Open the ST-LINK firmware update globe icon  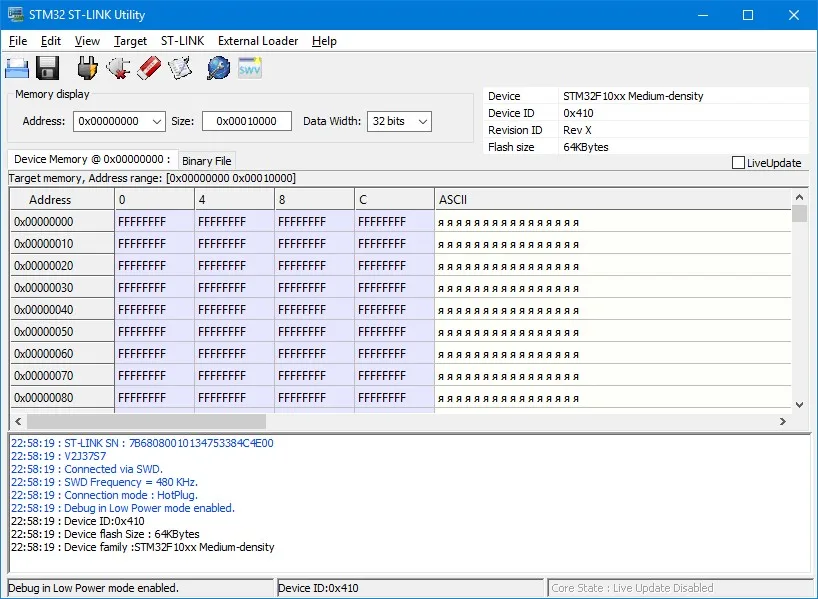(x=218, y=68)
